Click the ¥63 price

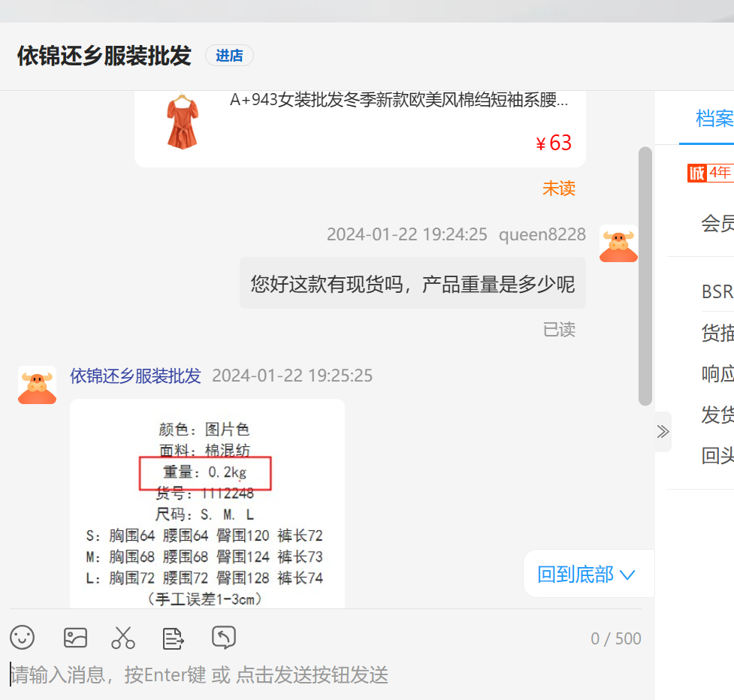tap(554, 143)
